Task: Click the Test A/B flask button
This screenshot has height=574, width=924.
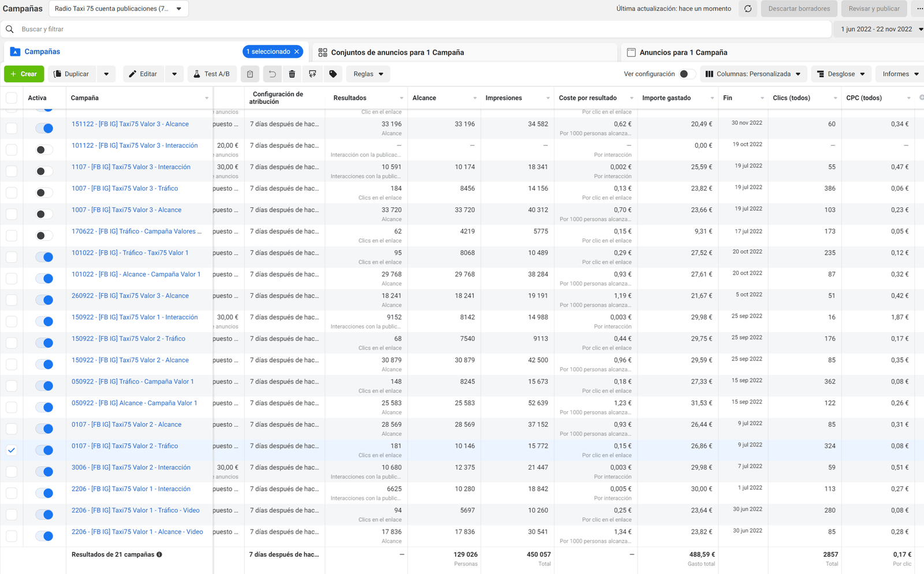Action: click(212, 74)
